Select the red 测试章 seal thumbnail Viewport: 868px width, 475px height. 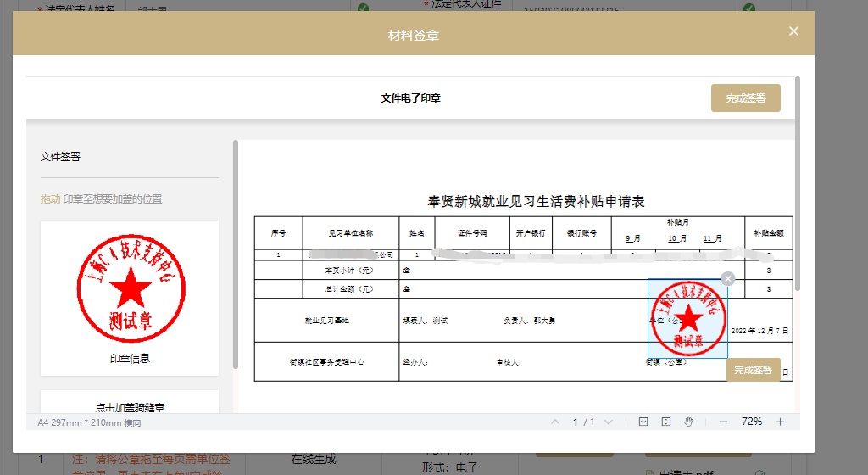[x=131, y=288]
